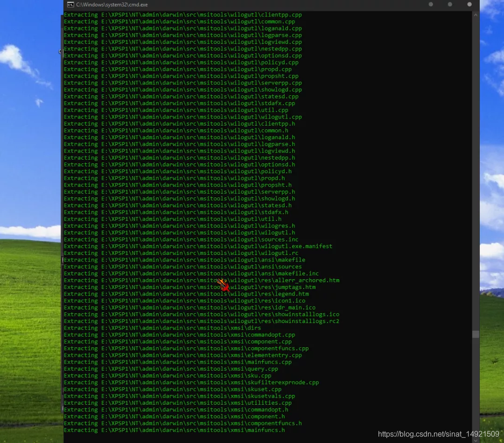504x443 pixels.
Task: Click the line ending in xmsi\utilities.cpp
Action: tap(178, 403)
